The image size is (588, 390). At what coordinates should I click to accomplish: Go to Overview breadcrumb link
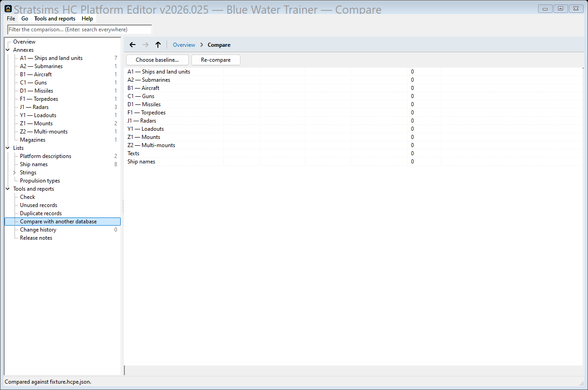pos(184,45)
